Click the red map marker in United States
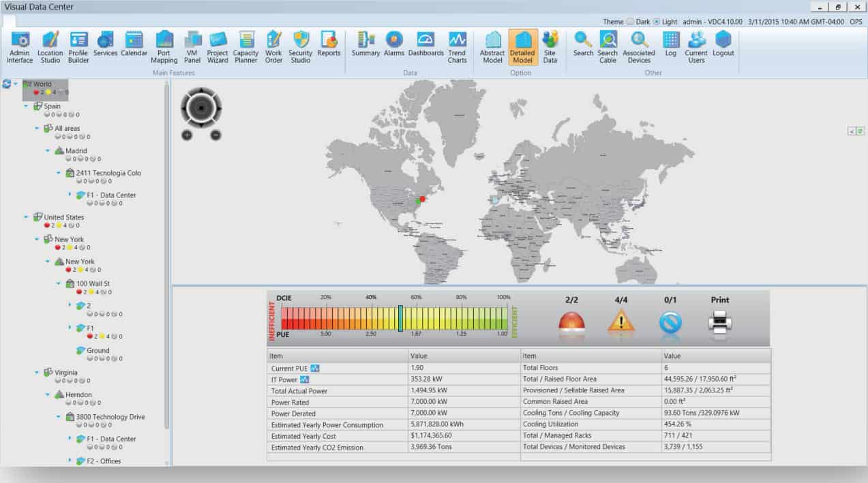This screenshot has height=483, width=868. tap(423, 199)
